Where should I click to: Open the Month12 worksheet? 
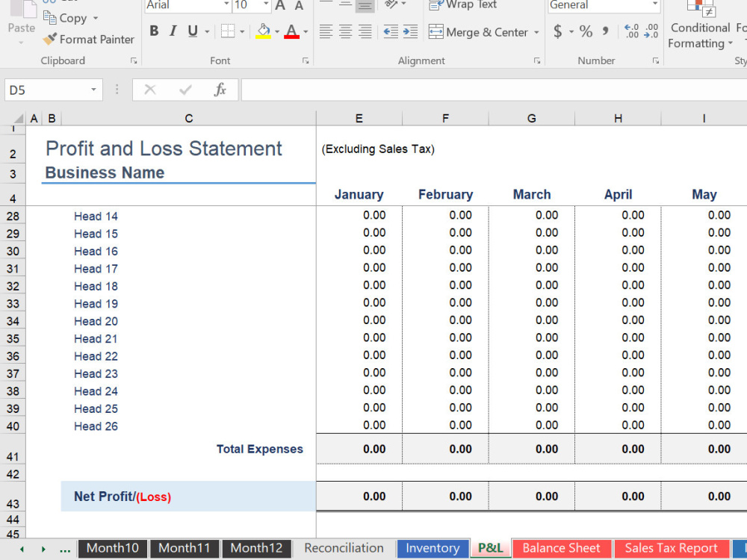pyautogui.click(x=256, y=548)
